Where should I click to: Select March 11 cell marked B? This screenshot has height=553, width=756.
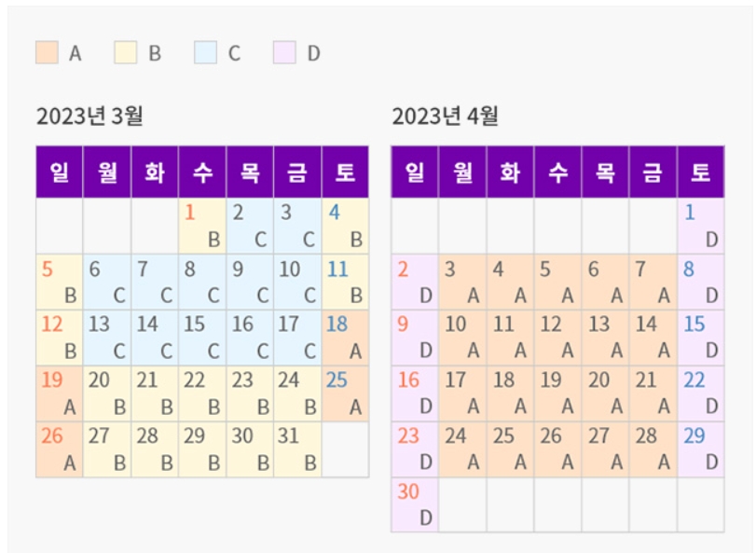click(x=345, y=282)
